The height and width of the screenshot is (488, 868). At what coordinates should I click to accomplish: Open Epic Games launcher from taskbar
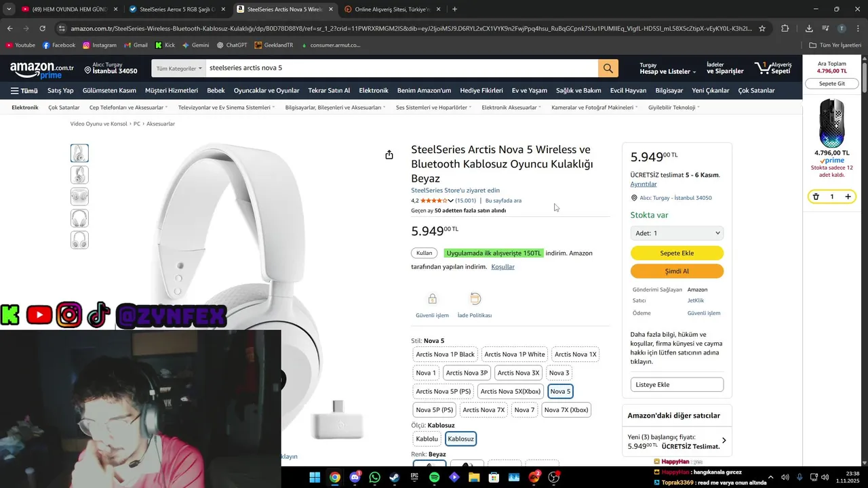point(414,478)
